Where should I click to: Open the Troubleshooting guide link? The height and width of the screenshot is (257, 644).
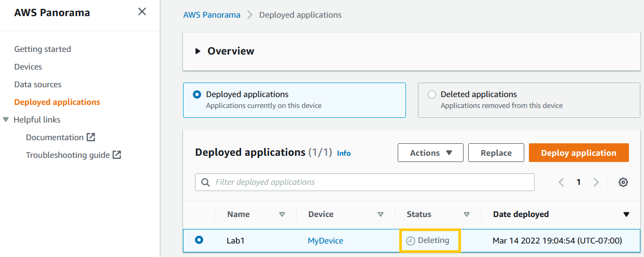68,155
